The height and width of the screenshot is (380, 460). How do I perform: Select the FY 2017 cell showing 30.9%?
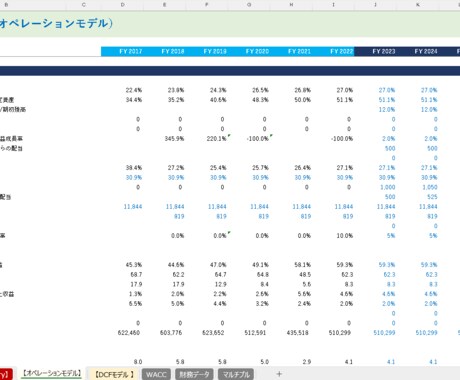point(134,177)
